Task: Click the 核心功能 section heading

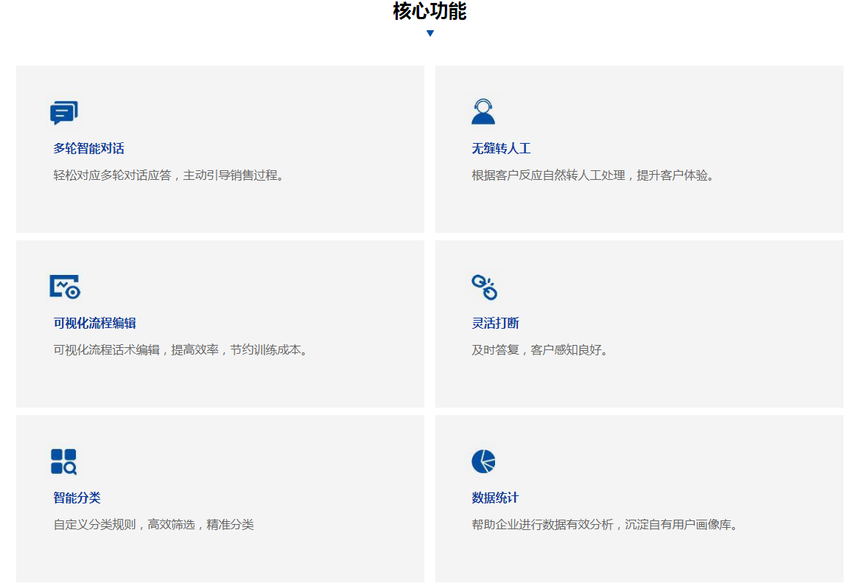Action: [x=430, y=12]
